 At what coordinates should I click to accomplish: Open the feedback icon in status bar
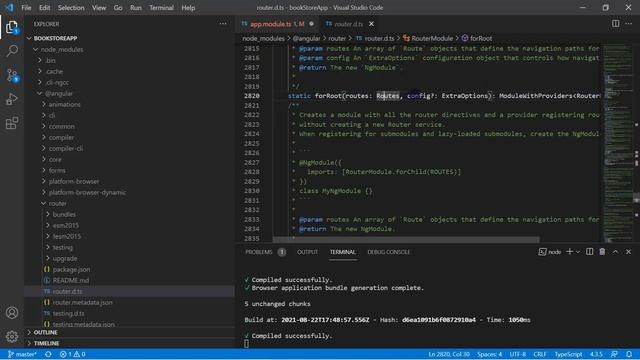pyautogui.click(x=614, y=354)
